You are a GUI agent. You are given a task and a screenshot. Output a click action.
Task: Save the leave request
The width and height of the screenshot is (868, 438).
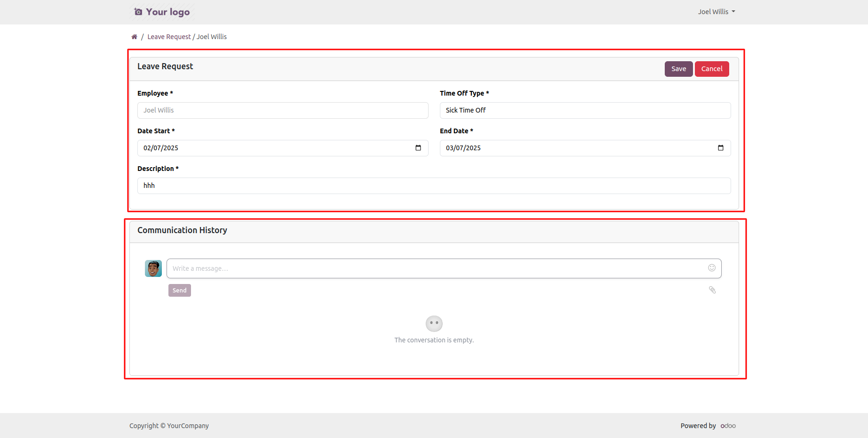click(x=678, y=69)
